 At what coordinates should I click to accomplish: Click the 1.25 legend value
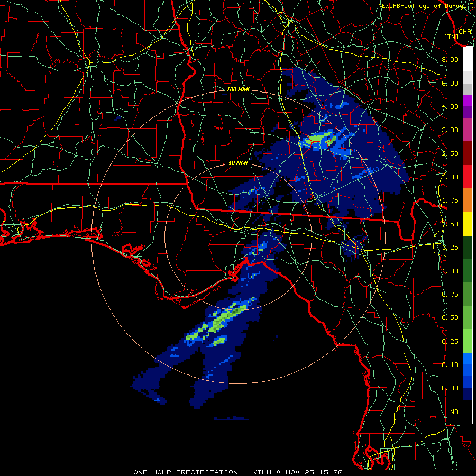(450, 248)
